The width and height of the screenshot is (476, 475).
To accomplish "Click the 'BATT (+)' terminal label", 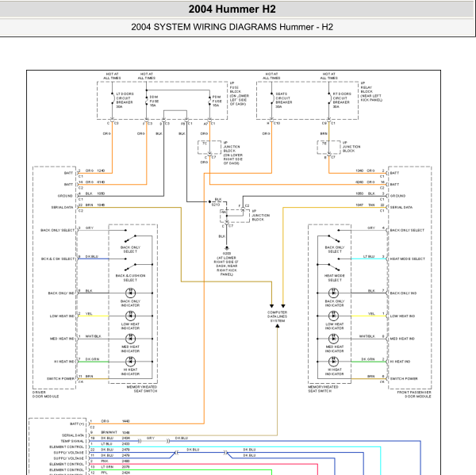I will tap(77, 423).
